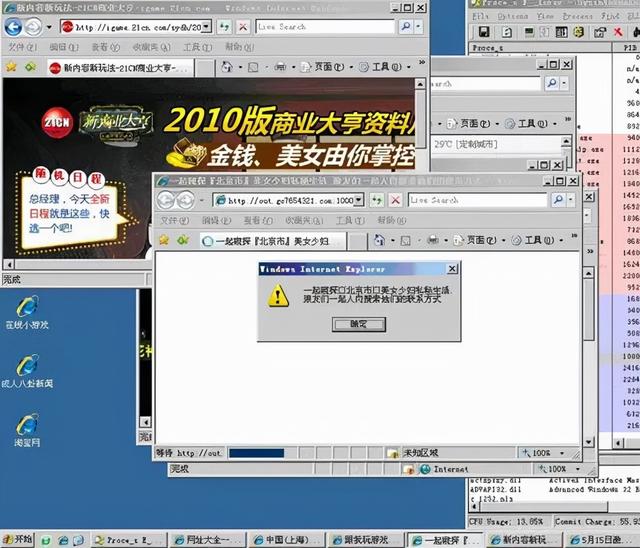Click the page loading progress bar in status bar
The width and height of the screenshot is (640, 548).
point(265,453)
